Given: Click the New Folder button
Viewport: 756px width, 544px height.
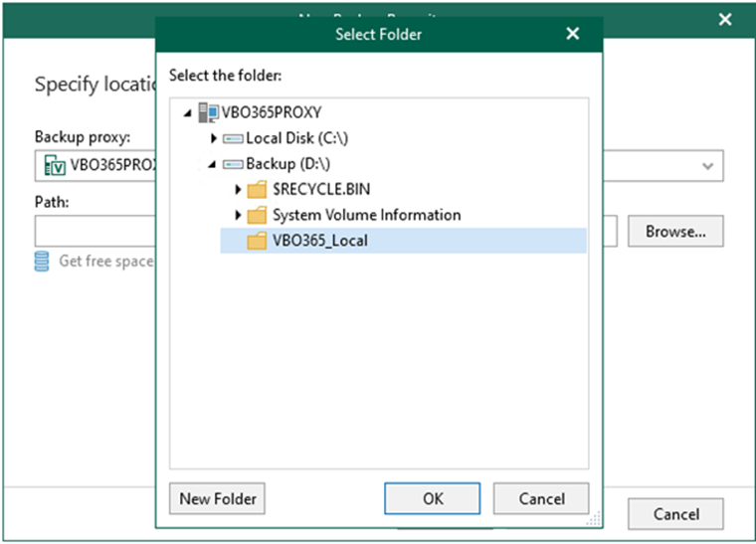Looking at the screenshot, I should click(x=217, y=498).
